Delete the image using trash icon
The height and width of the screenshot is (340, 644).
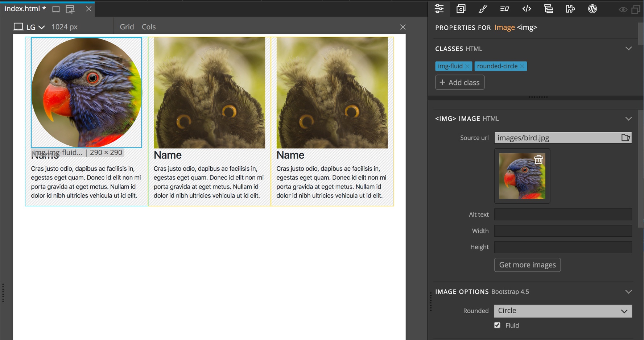pyautogui.click(x=539, y=159)
